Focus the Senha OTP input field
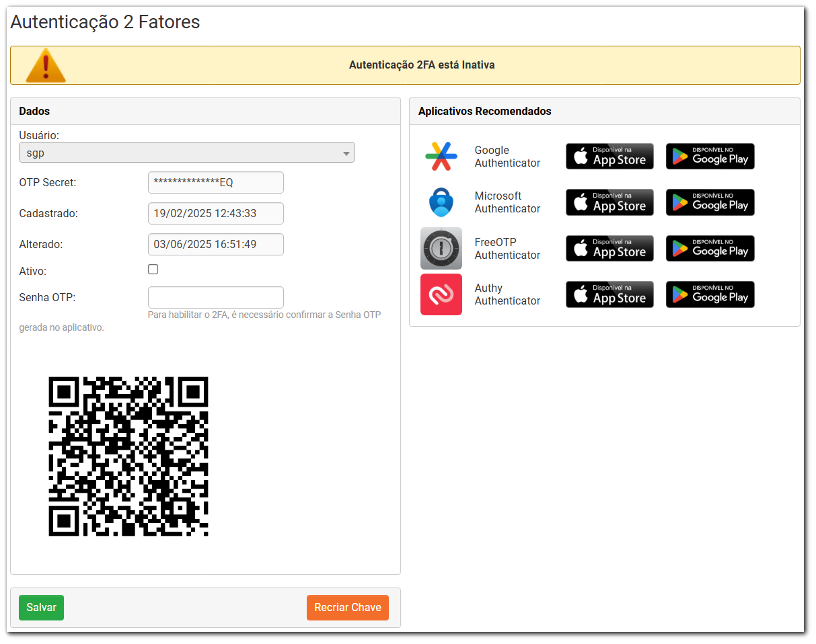 215,298
